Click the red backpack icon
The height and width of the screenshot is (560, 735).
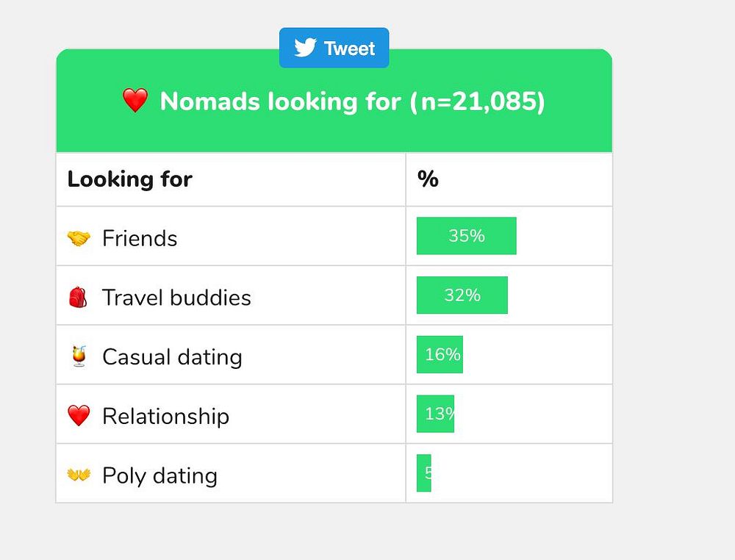(x=78, y=298)
